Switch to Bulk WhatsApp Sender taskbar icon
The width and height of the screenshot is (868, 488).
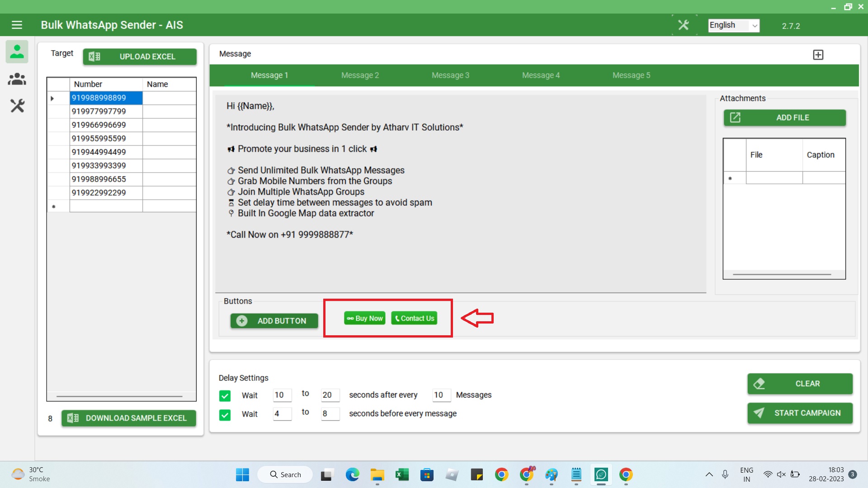pos(601,474)
